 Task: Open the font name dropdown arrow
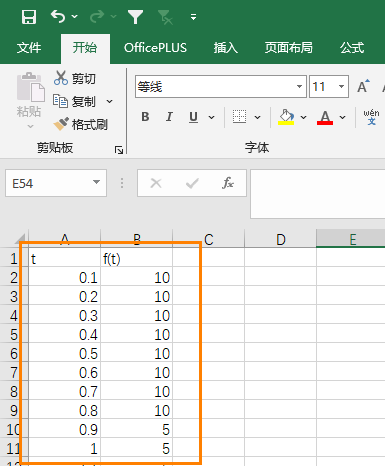[x=299, y=87]
